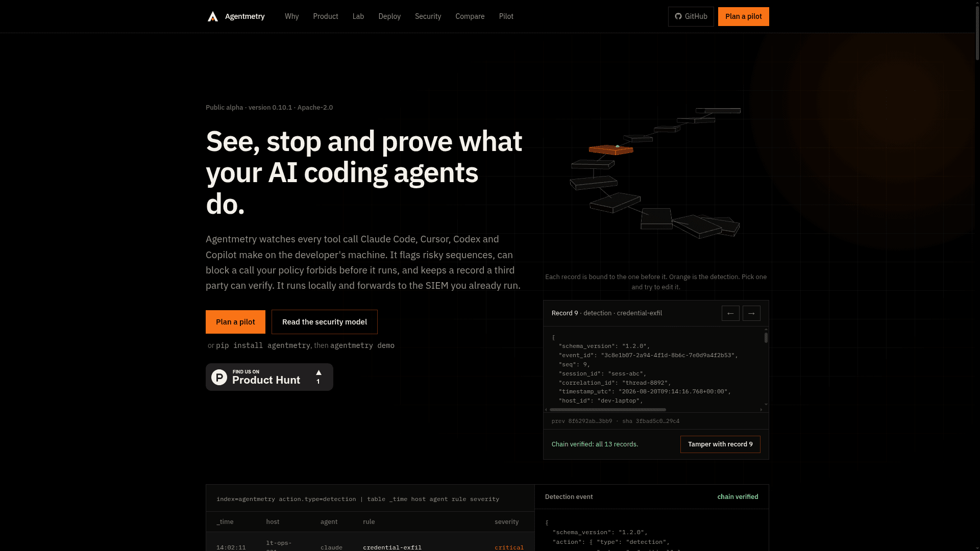Click the Agentmetry brand name

tap(245, 16)
